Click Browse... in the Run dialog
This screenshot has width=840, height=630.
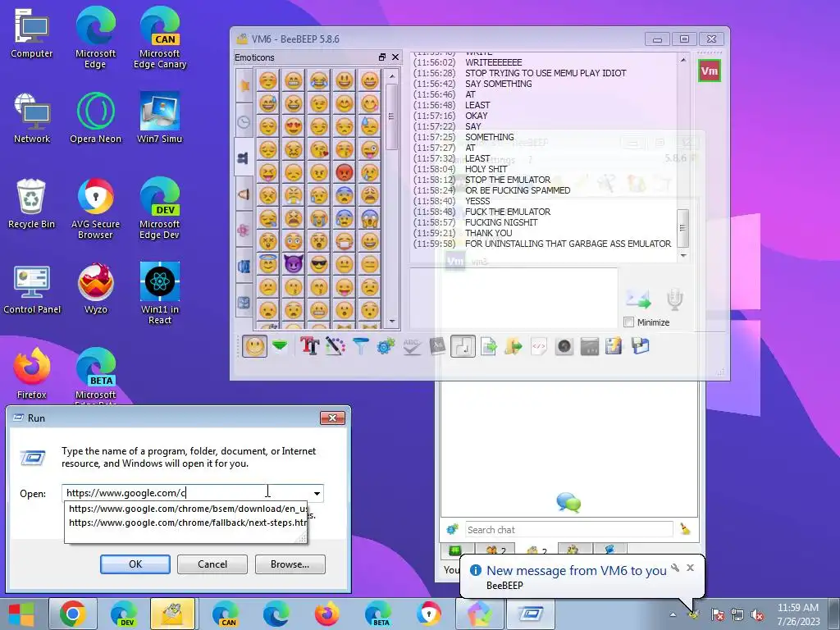pyautogui.click(x=290, y=564)
